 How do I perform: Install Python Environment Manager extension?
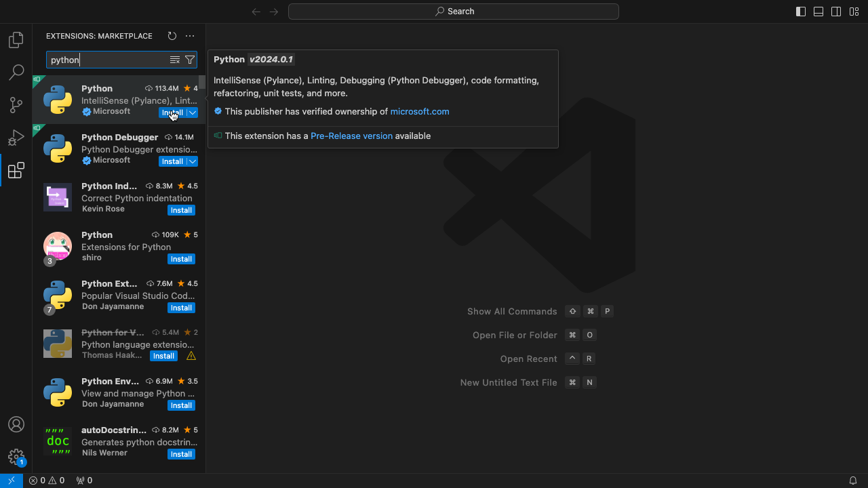tap(181, 405)
